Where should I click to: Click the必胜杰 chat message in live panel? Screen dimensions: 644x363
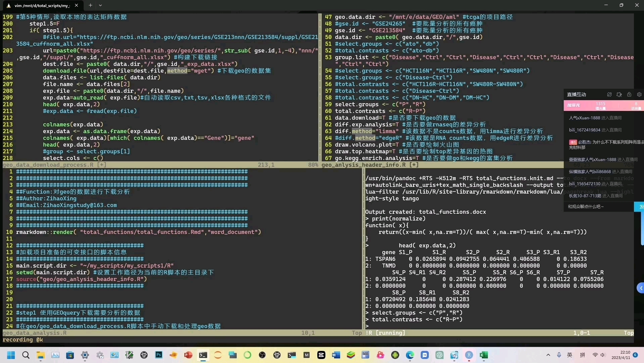[x=606, y=145]
